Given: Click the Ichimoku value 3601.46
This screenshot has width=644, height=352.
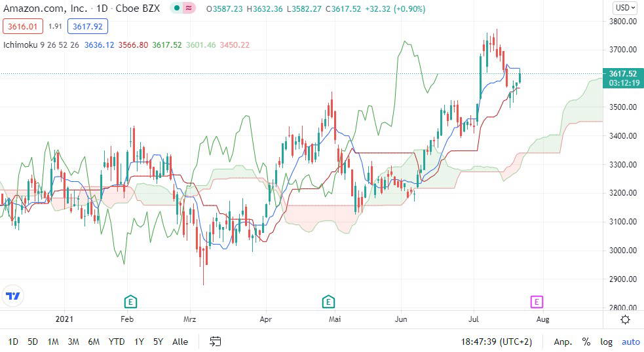Looking at the screenshot, I should pos(201,45).
